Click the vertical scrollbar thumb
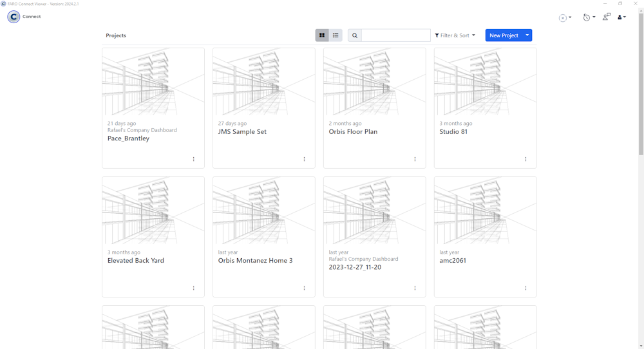 [x=641, y=84]
